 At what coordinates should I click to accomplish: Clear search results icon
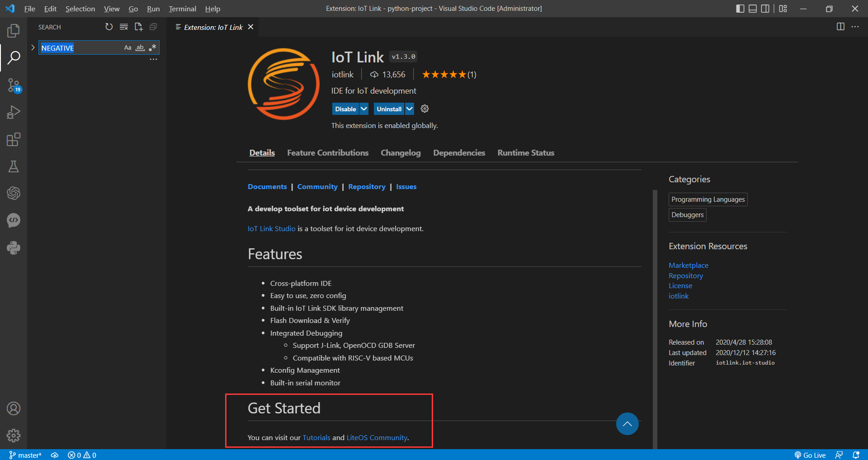click(124, 27)
